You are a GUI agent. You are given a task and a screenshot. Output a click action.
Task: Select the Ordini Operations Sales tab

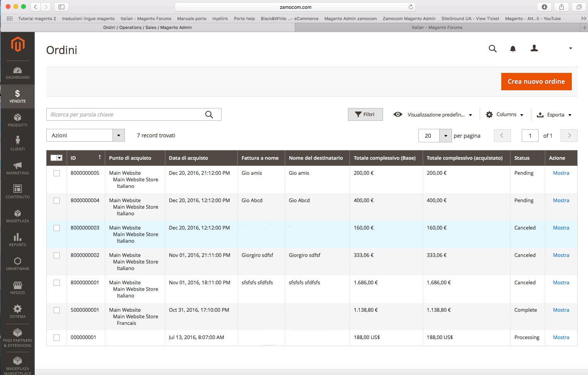pos(148,27)
